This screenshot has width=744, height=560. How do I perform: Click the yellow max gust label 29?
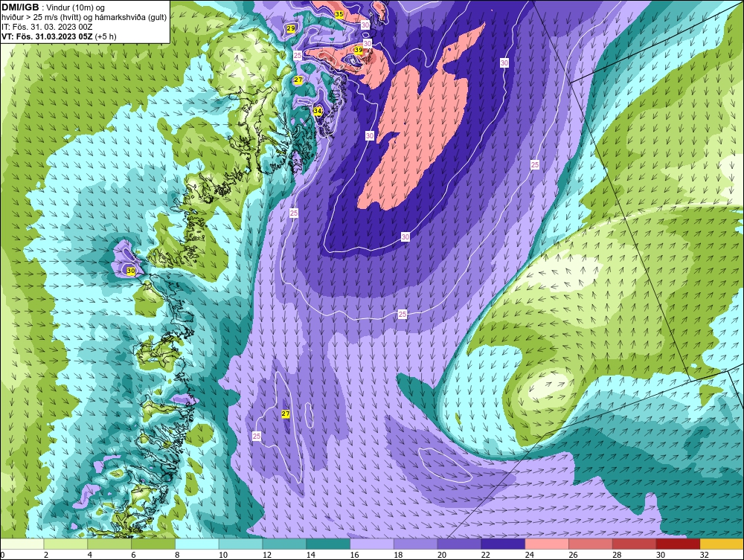(x=291, y=28)
